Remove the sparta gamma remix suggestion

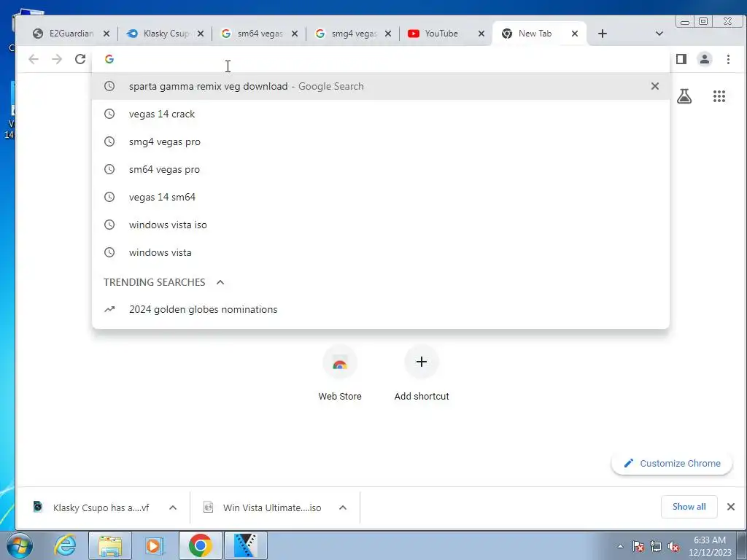pyautogui.click(x=655, y=86)
